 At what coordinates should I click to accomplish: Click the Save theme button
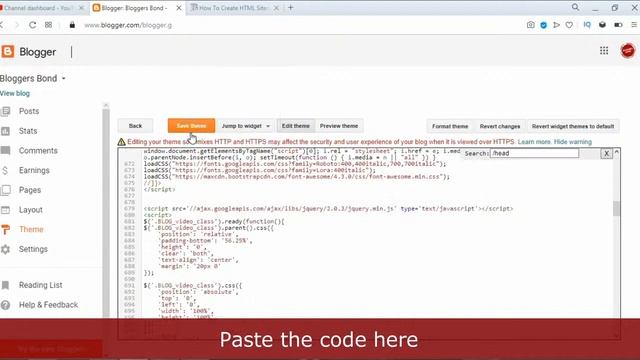tap(191, 126)
